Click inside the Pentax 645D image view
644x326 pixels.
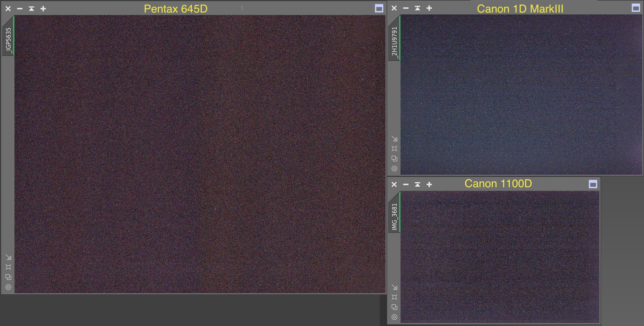(200, 154)
